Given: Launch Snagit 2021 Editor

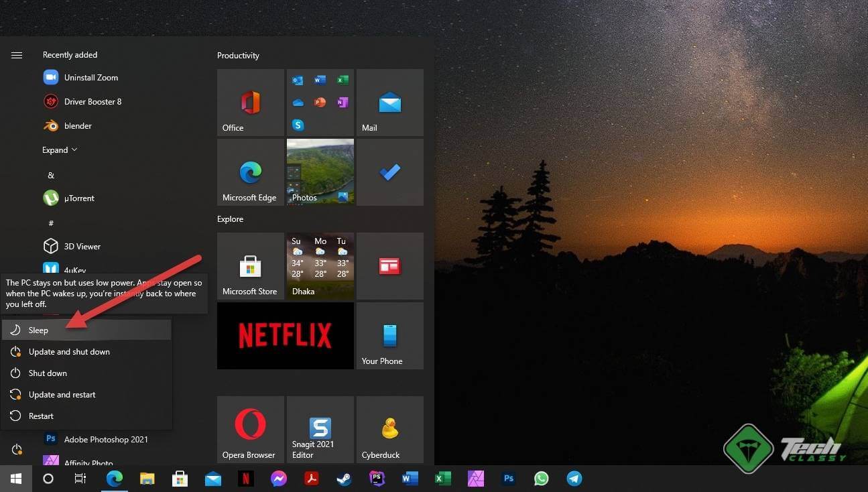Looking at the screenshot, I should pyautogui.click(x=320, y=429).
